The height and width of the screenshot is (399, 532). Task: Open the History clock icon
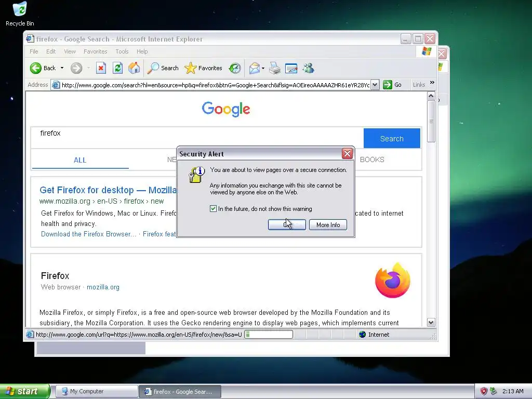[x=234, y=68]
